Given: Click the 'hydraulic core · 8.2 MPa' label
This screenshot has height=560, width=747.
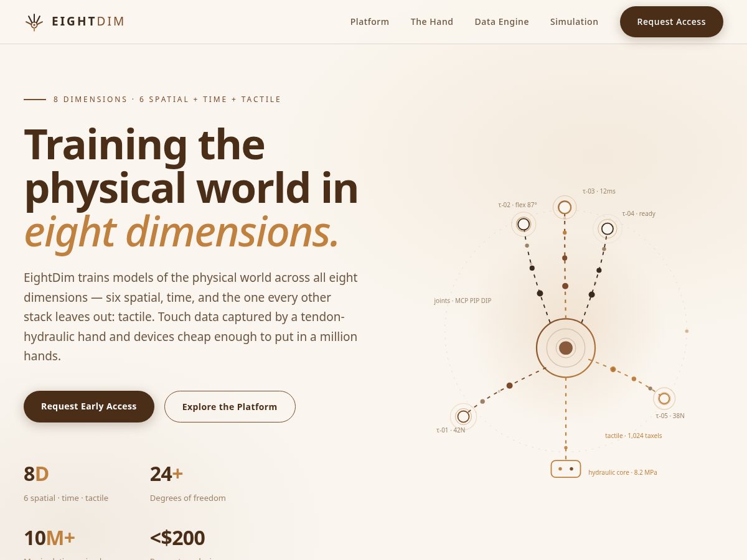Looking at the screenshot, I should point(622,472).
